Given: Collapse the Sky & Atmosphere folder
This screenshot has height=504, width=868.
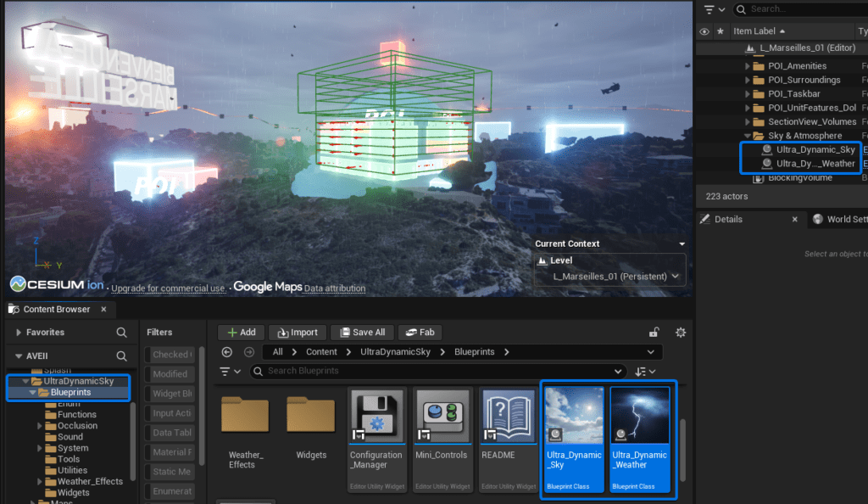Looking at the screenshot, I should point(748,136).
